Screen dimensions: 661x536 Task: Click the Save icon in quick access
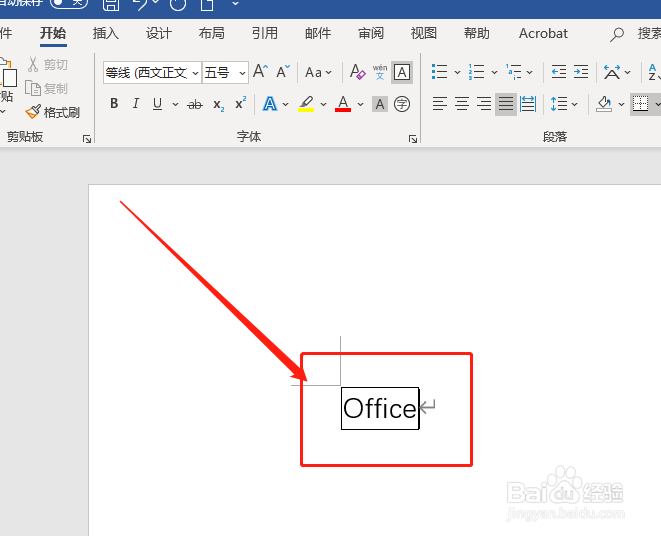[x=111, y=4]
